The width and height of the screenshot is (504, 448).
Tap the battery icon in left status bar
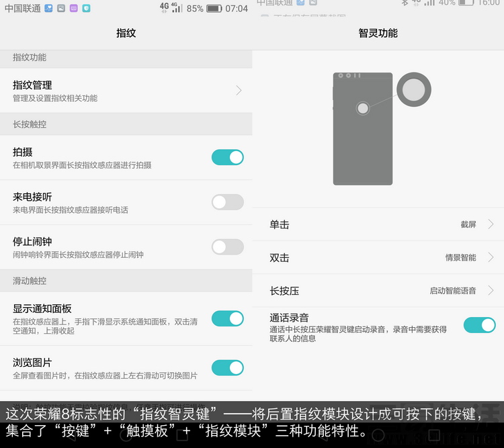pyautogui.click(x=214, y=8)
